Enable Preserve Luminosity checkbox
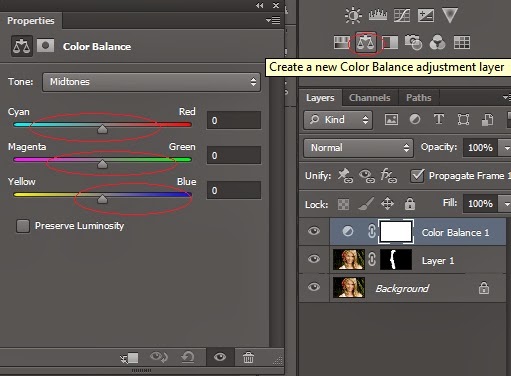The height and width of the screenshot is (376, 511). (x=23, y=226)
